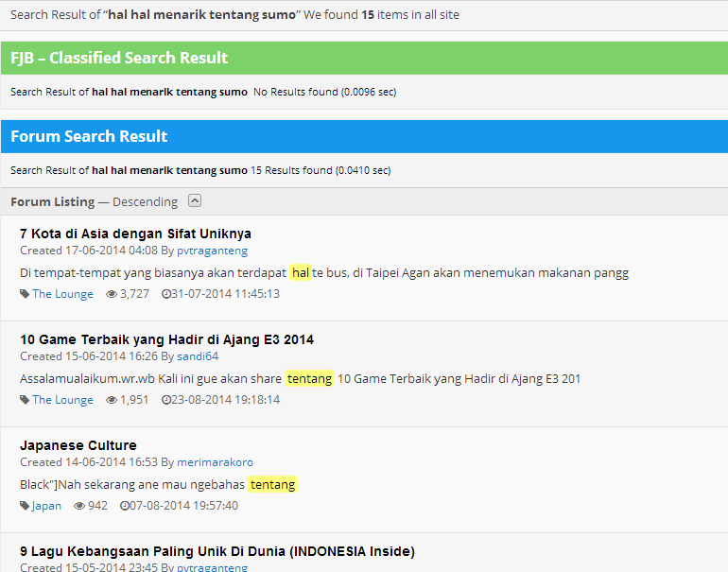
Task: Click Created 14-06-2014 16:53 text
Action: (x=89, y=462)
